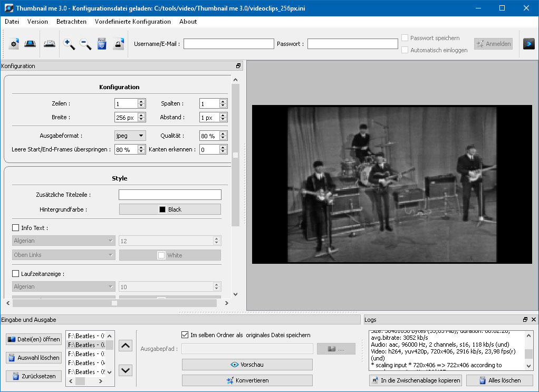Click inside the Passwort field

[353, 44]
